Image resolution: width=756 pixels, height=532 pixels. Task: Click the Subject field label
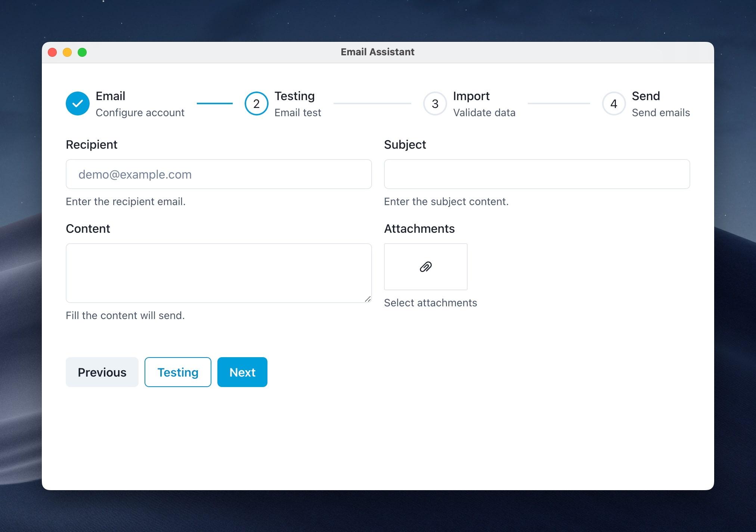click(405, 145)
